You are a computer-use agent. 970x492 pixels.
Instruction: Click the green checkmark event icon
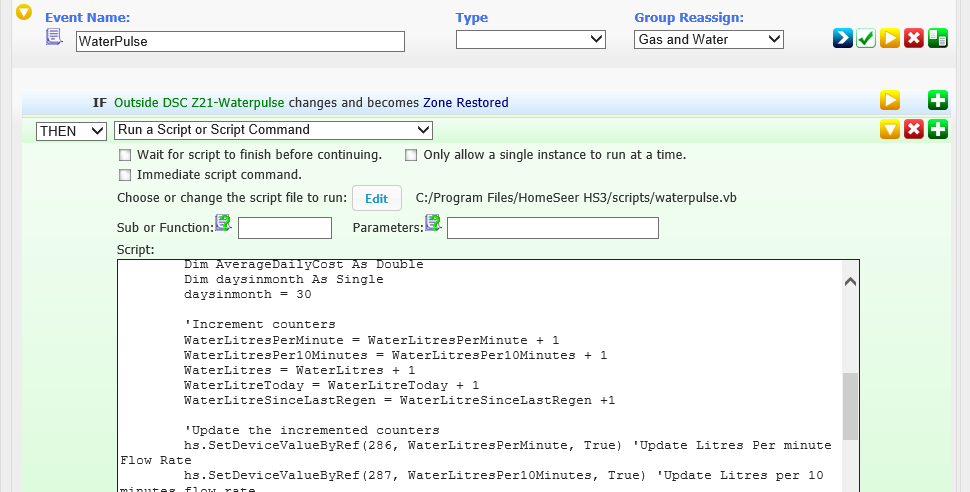pyautogui.click(x=866, y=39)
